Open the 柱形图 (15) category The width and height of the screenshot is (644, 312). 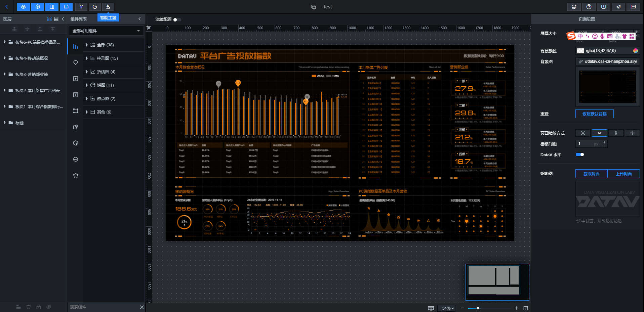point(114,58)
